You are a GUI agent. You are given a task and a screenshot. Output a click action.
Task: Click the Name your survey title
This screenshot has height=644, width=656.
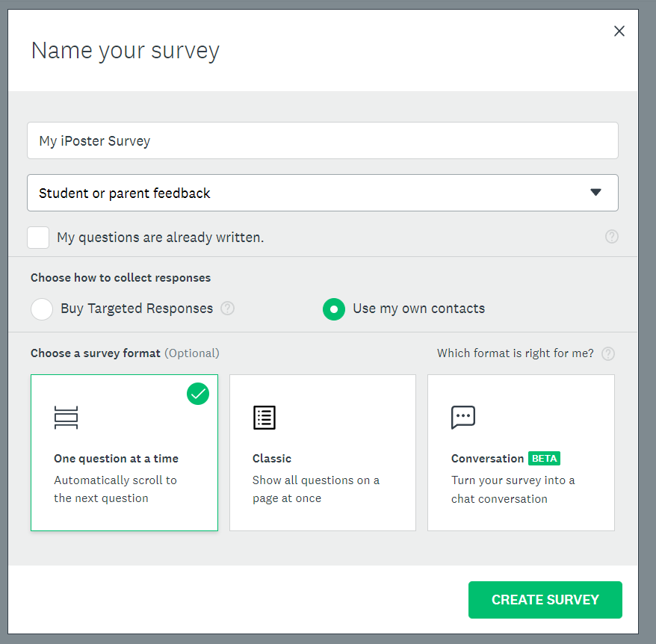pyautogui.click(x=126, y=52)
